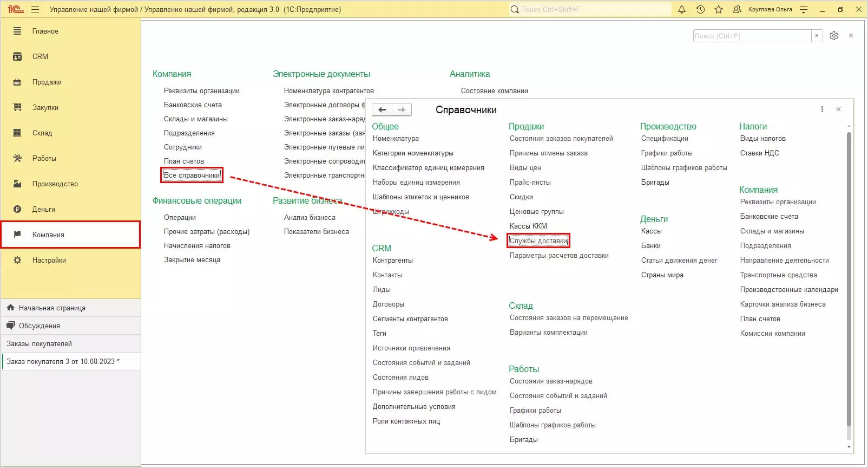Open the history clock icon
This screenshot has width=868, height=468.
coord(700,9)
